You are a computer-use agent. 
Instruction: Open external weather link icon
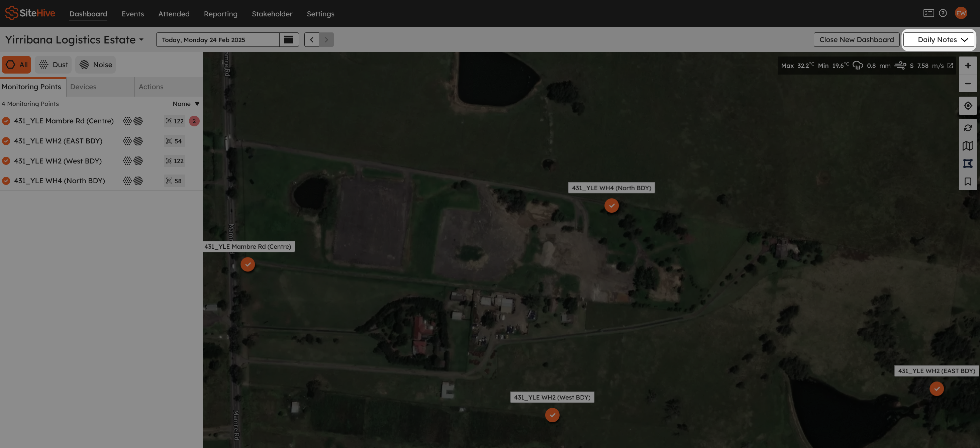[x=950, y=66]
